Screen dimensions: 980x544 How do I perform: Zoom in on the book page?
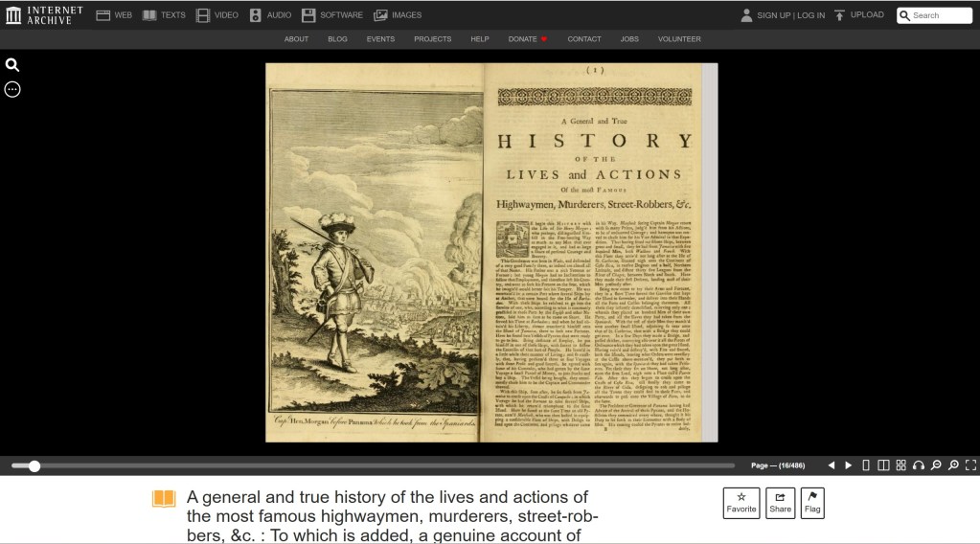953,465
